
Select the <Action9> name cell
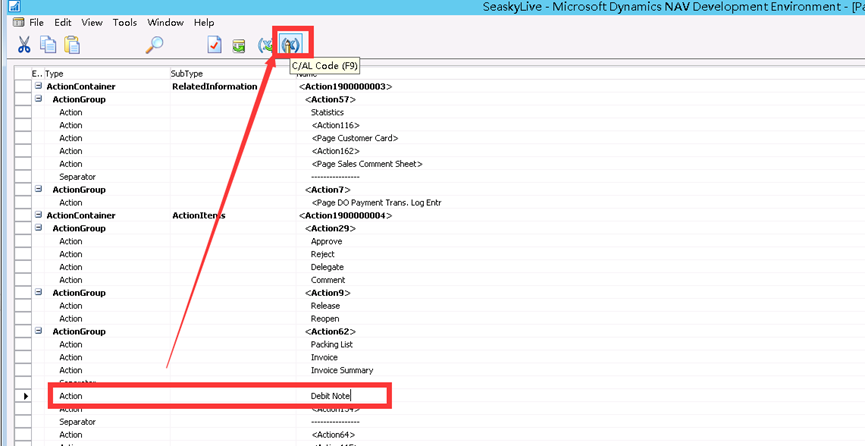328,293
